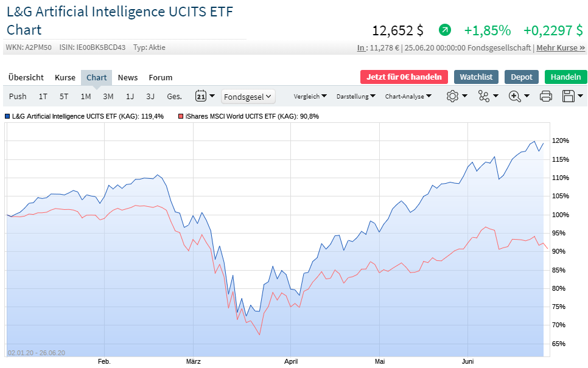Viewport: 588px width, 368px height.
Task: Click the green price trend arrow icon
Action: tap(445, 30)
